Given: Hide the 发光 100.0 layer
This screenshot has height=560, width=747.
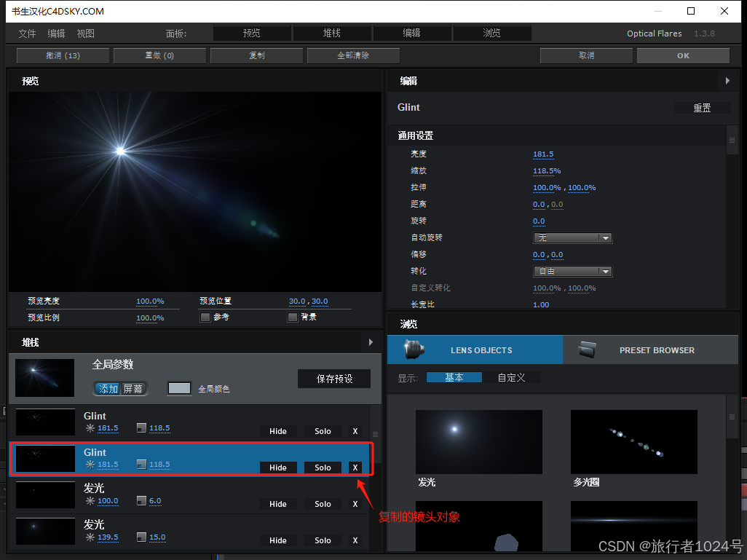Looking at the screenshot, I should click(x=278, y=504).
